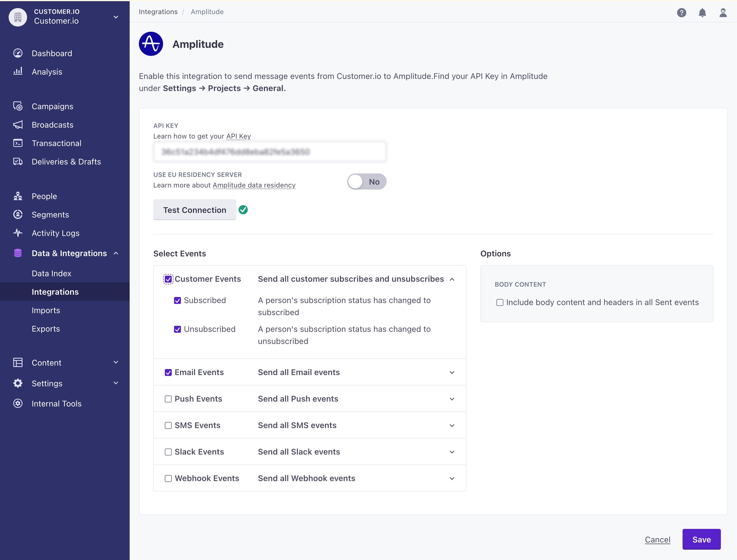This screenshot has width=737, height=560.
Task: Open the Data Index menu item
Action: 65,273
